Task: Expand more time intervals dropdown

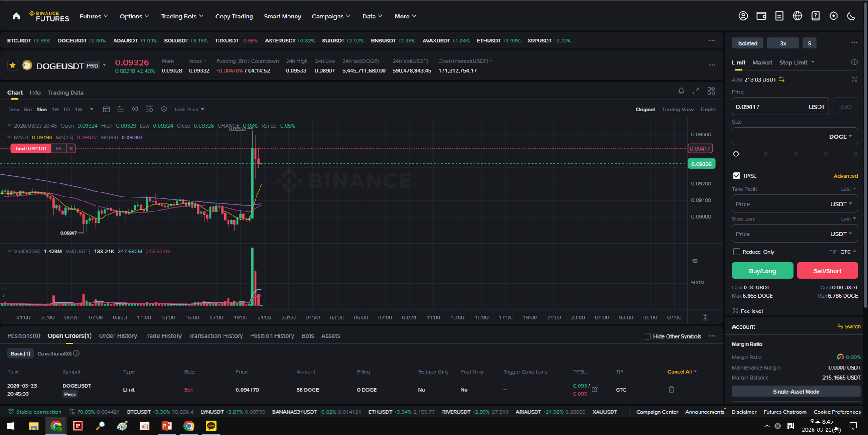Action: click(x=91, y=109)
